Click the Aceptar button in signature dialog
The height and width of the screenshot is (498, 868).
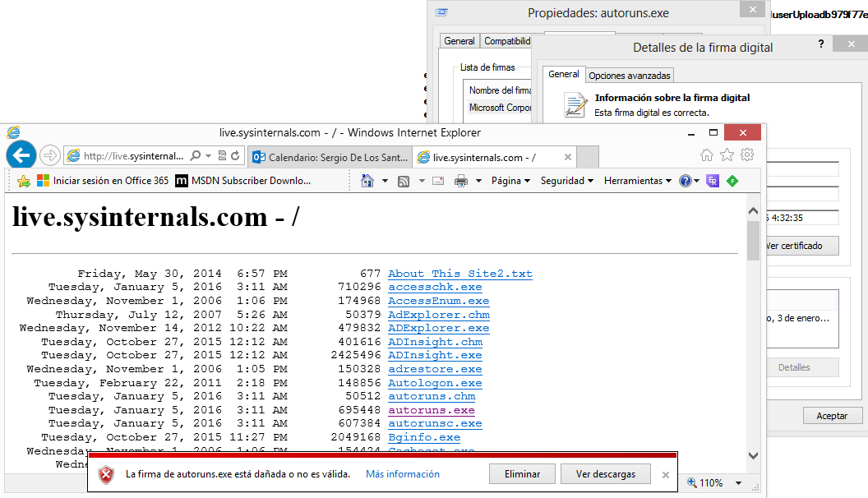click(x=832, y=416)
